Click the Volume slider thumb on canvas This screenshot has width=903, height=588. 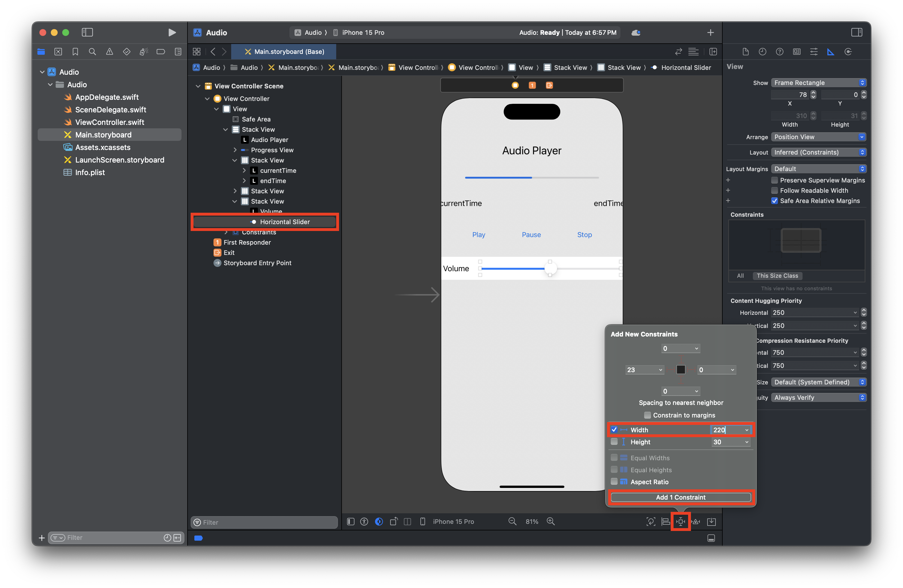point(550,269)
